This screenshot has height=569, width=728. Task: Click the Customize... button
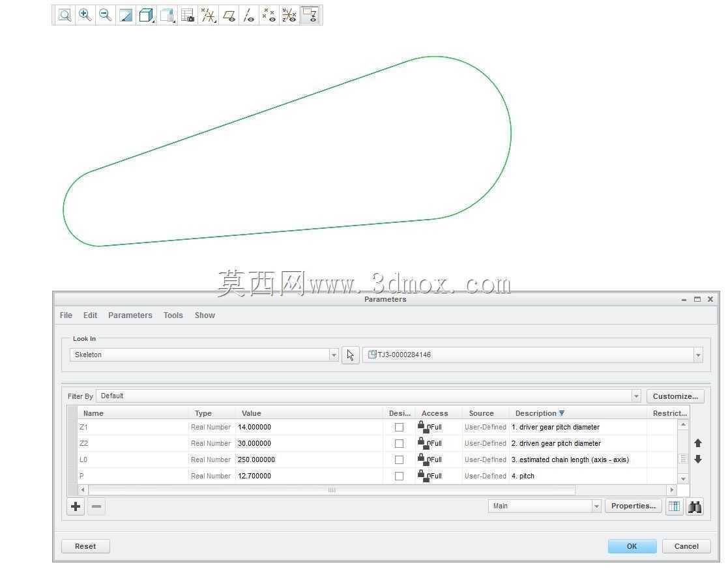(x=676, y=396)
